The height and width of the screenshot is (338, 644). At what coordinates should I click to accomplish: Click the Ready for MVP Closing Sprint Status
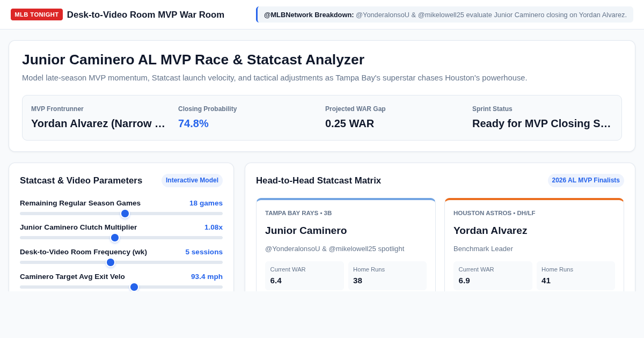(541, 123)
